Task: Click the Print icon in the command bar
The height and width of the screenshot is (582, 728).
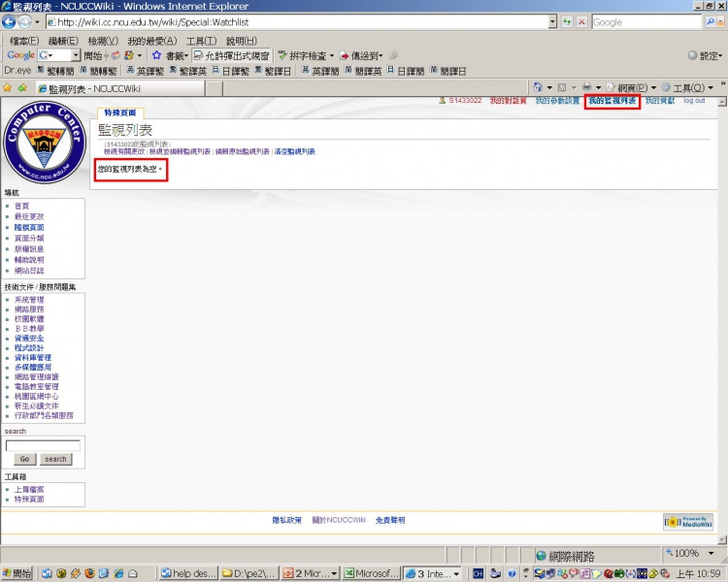Action: coord(586,87)
